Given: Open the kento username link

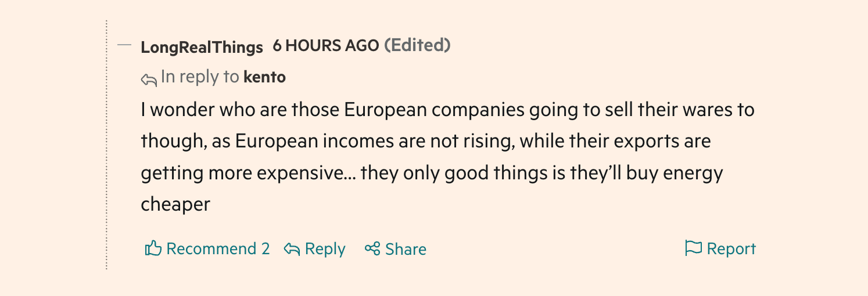Looking at the screenshot, I should pos(264,77).
